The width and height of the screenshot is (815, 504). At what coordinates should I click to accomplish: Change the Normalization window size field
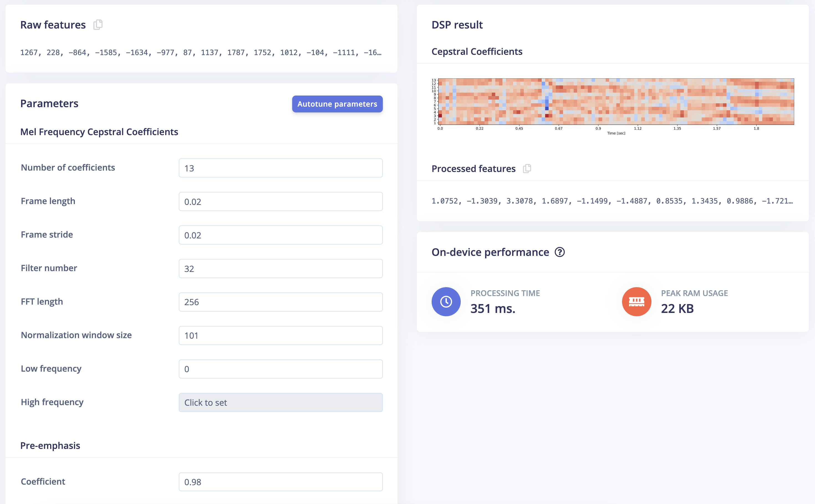281,336
